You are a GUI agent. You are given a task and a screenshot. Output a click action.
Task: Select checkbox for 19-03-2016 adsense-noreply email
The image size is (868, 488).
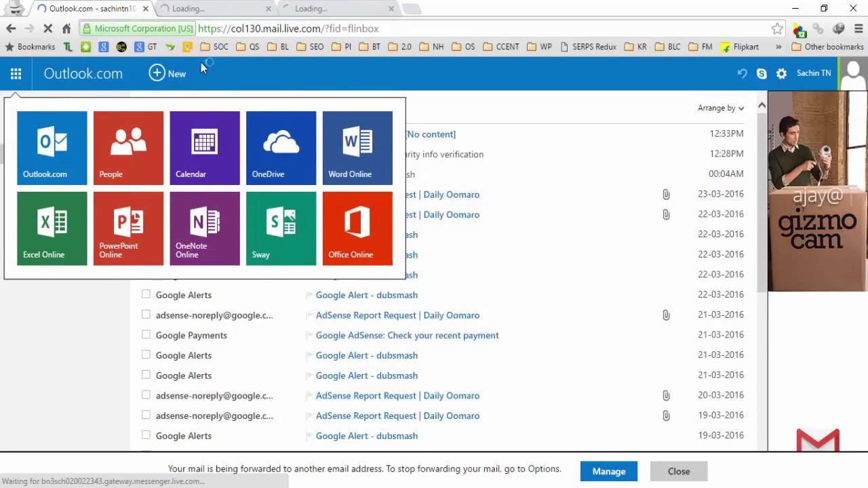pyautogui.click(x=146, y=415)
